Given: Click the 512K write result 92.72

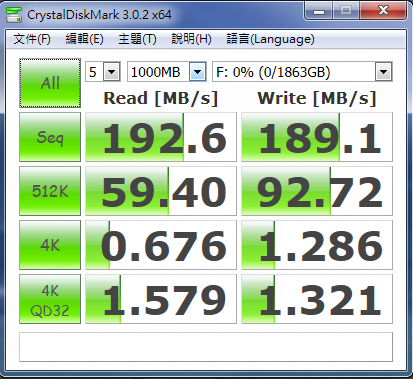Looking at the screenshot, I should tap(317, 191).
